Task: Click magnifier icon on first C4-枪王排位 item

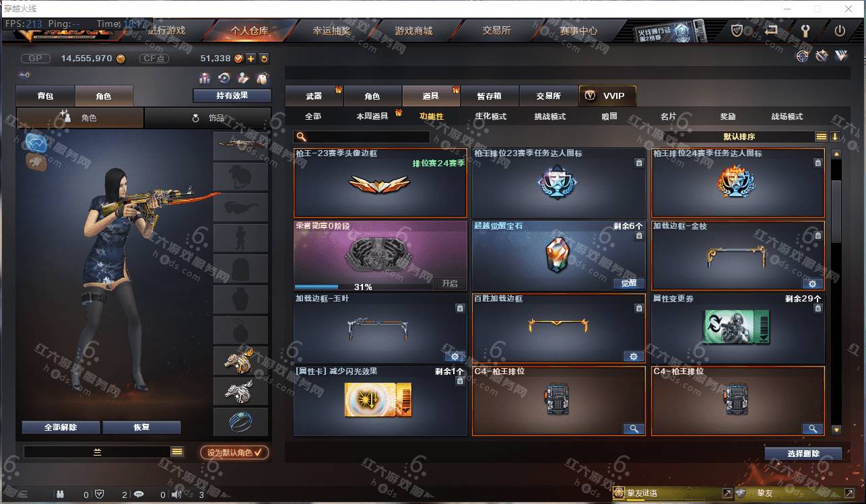Action: click(x=633, y=429)
